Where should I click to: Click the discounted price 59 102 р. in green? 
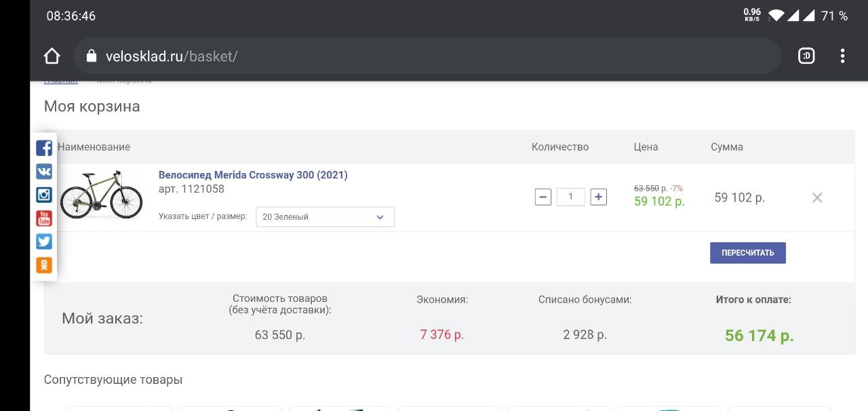[659, 201]
